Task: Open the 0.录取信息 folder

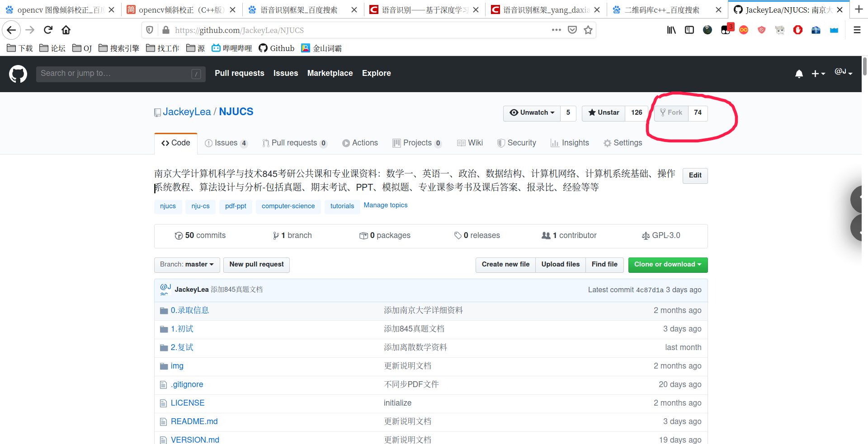Action: (189, 310)
